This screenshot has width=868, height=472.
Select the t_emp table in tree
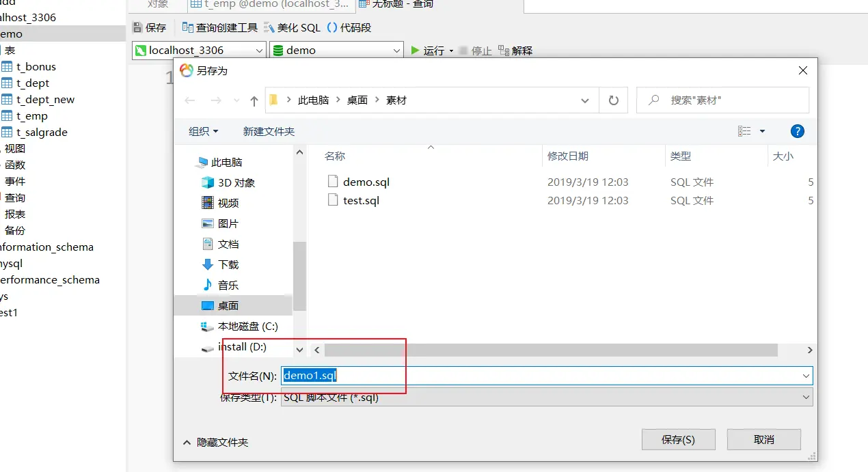tap(32, 115)
